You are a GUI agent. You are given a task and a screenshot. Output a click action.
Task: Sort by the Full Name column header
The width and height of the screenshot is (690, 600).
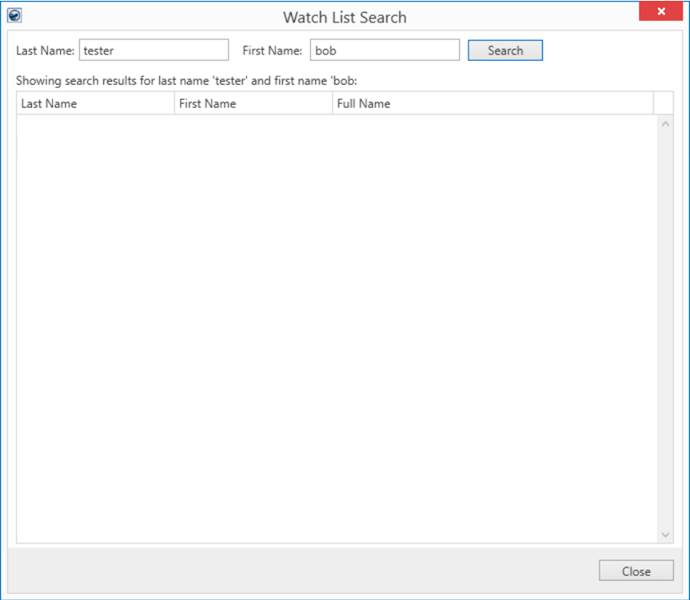point(492,103)
